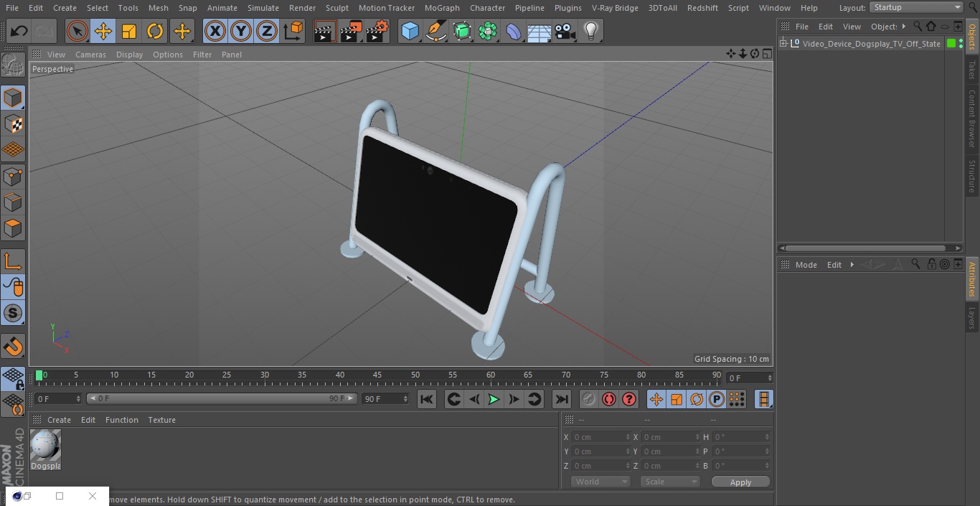Open the World coordinate system dropdown

pyautogui.click(x=600, y=482)
